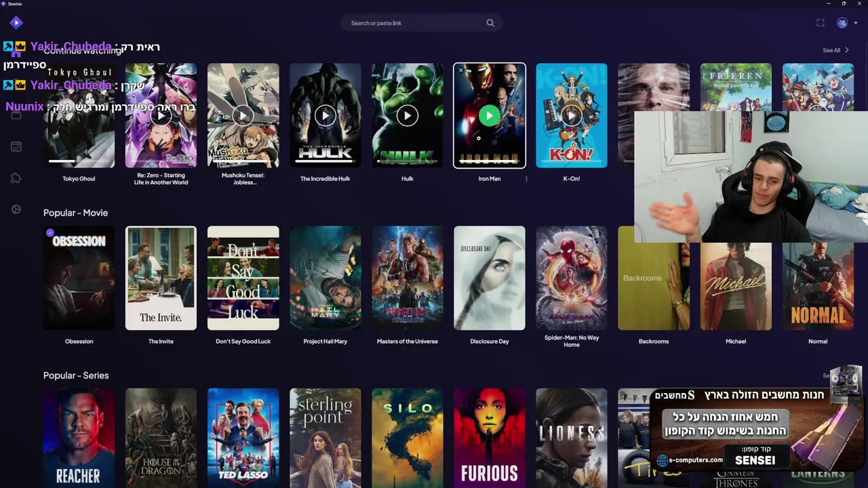Screen dimensions: 868x488
Task: Open The Invite movie poster
Action: (161, 278)
